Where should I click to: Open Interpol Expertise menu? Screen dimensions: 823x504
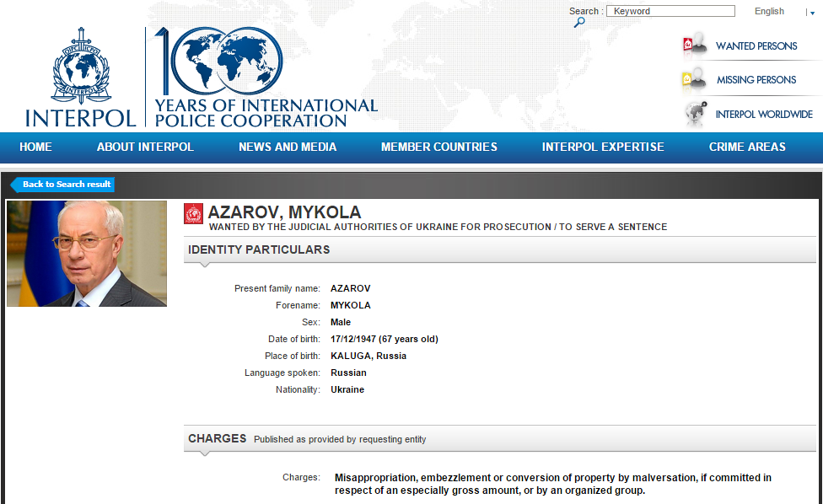click(x=603, y=147)
